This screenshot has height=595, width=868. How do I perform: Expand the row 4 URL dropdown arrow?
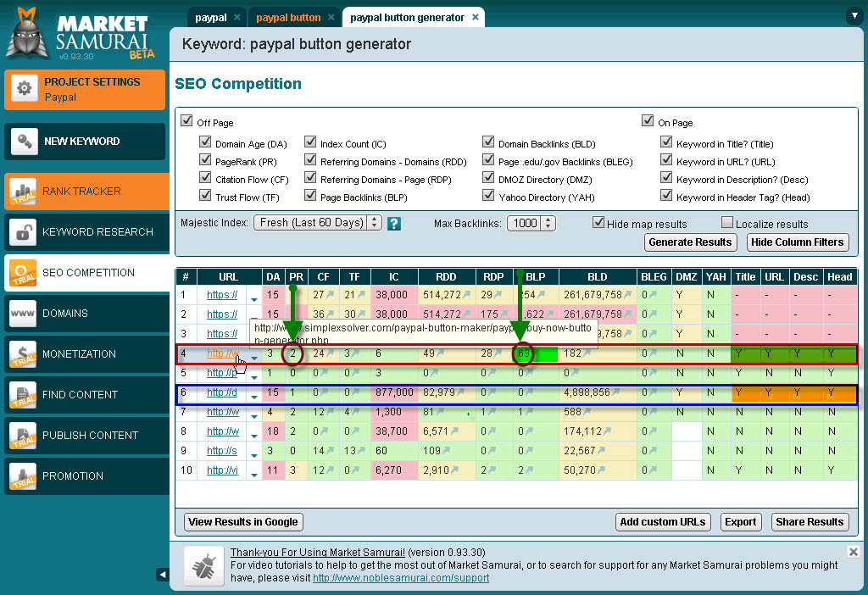coord(254,357)
